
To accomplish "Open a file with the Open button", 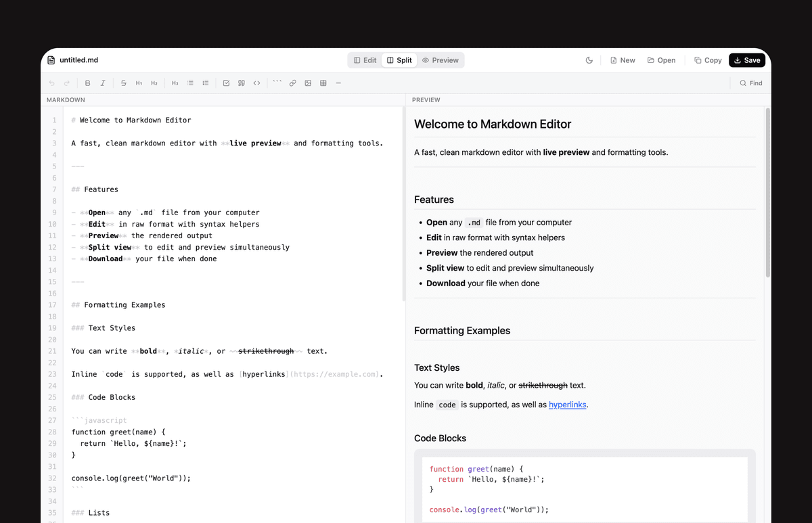I will [x=661, y=60].
